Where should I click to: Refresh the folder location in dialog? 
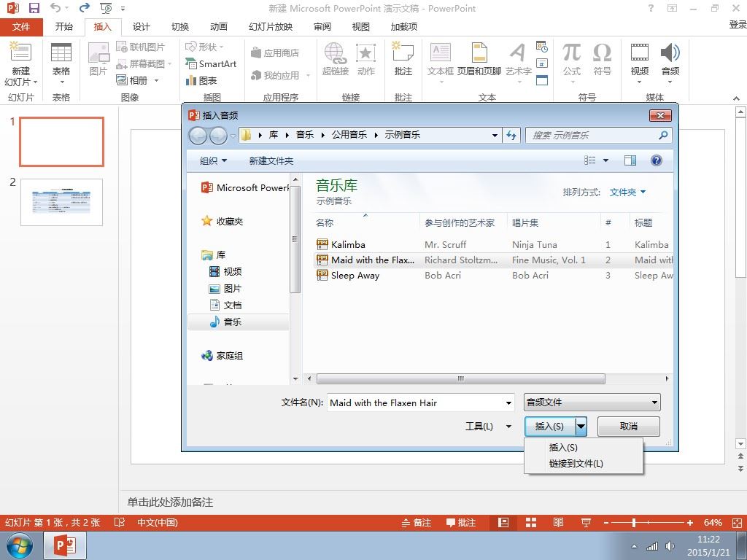511,135
